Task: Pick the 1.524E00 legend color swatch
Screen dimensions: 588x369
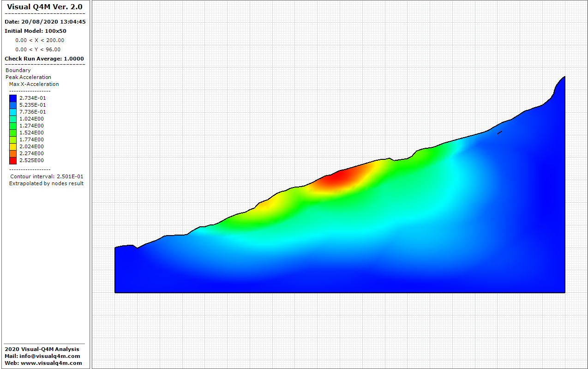Action: (x=13, y=133)
